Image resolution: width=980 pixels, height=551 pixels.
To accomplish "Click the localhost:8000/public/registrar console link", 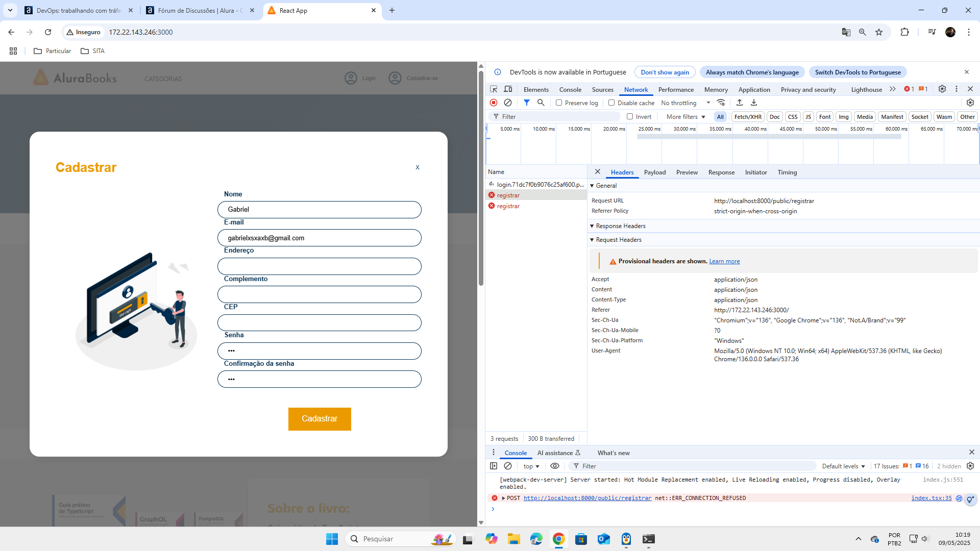I will click(x=587, y=498).
